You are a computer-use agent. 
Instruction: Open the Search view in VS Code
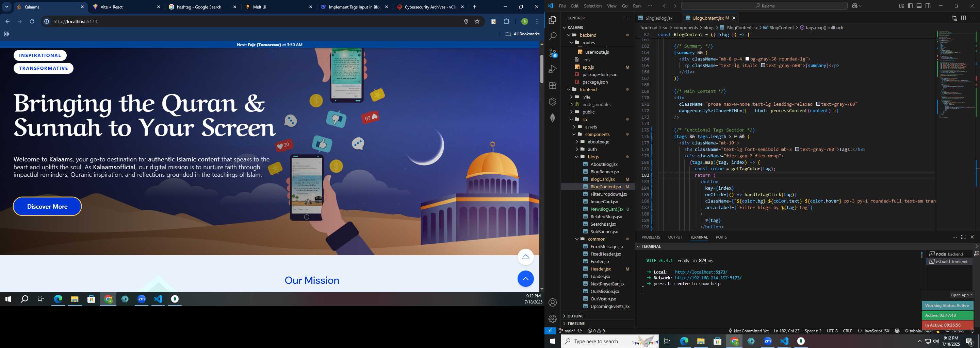[x=552, y=36]
